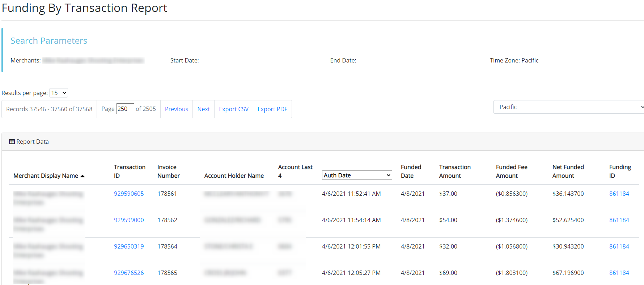Click the Invoice Number column header
The image size is (644, 285).
(x=169, y=171)
